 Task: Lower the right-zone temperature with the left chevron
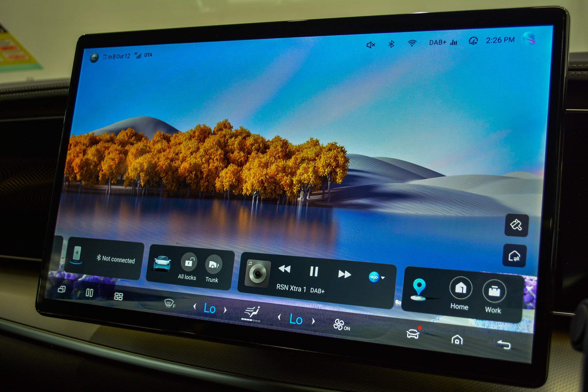click(279, 317)
